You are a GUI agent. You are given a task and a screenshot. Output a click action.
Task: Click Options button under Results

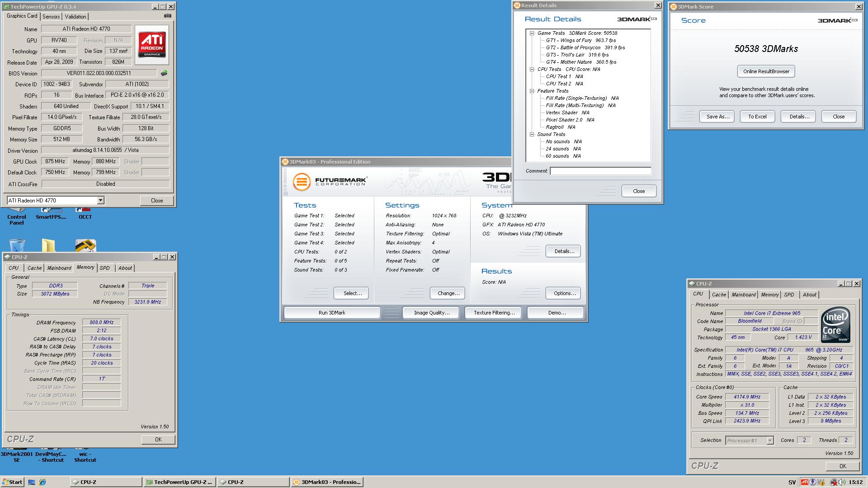563,293
